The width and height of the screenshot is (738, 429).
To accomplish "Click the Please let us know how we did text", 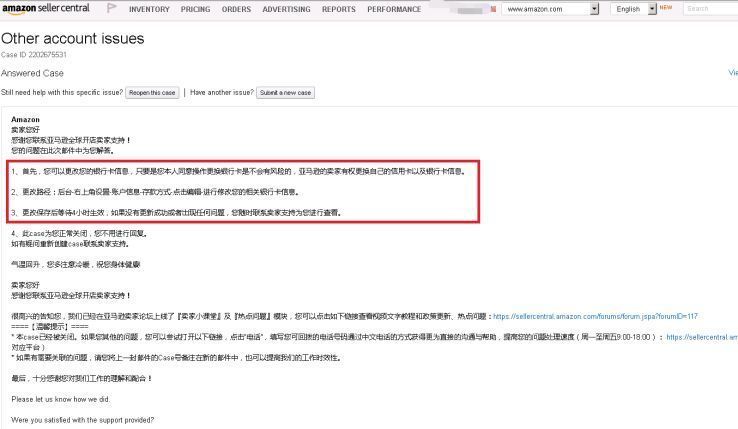I will pos(61,399).
